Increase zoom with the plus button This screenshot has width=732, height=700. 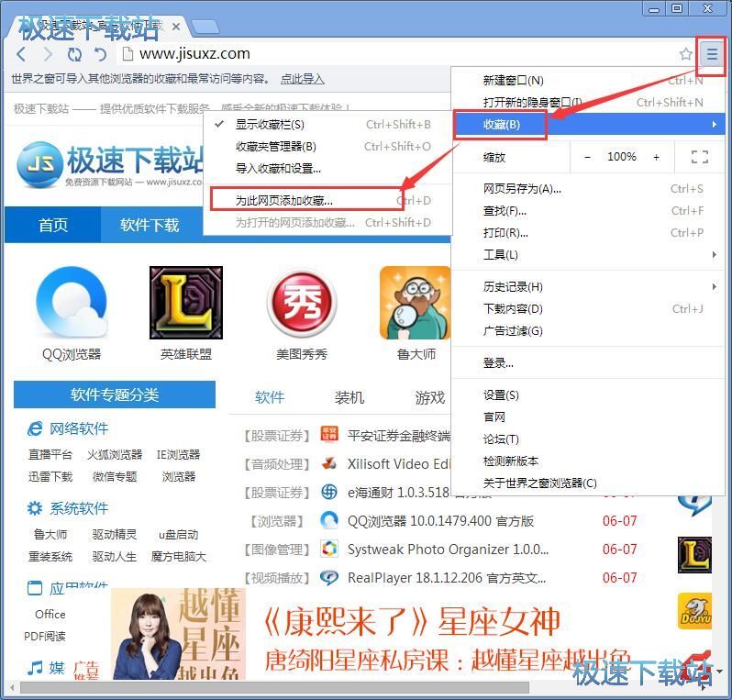(x=657, y=158)
